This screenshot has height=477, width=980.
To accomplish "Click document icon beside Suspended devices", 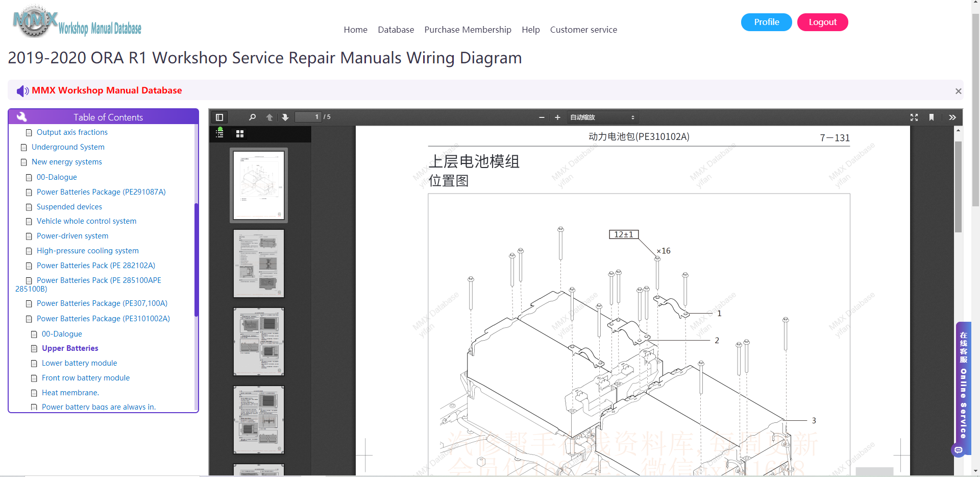I will (29, 207).
